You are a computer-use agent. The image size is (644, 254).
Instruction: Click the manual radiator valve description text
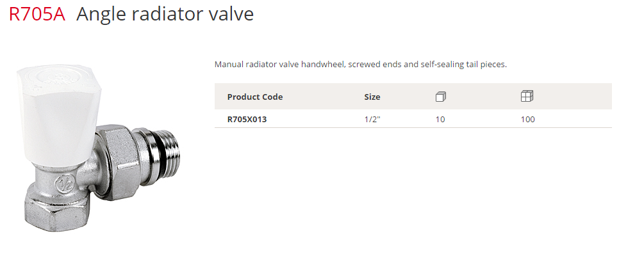tap(361, 65)
